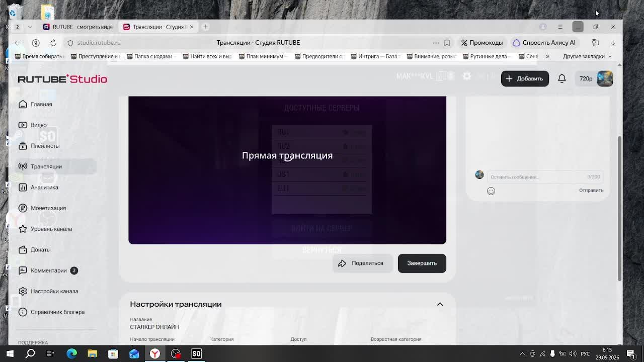Click the Промокоды button
The height and width of the screenshot is (362, 644).
pos(482,43)
